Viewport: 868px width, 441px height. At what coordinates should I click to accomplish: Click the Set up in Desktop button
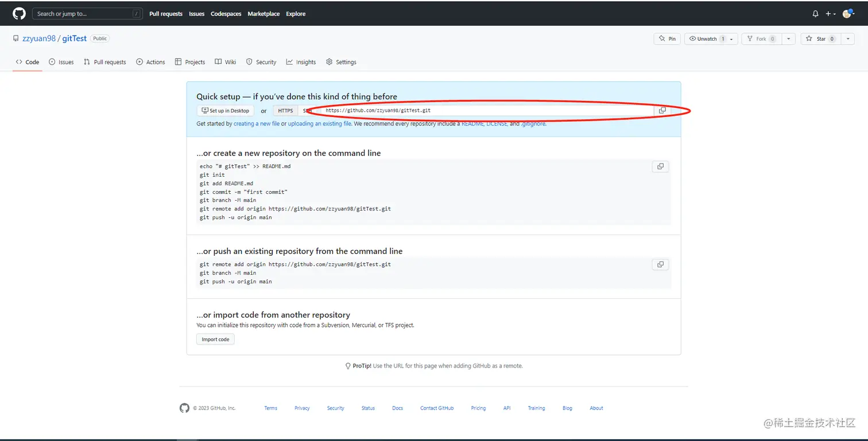(x=226, y=111)
